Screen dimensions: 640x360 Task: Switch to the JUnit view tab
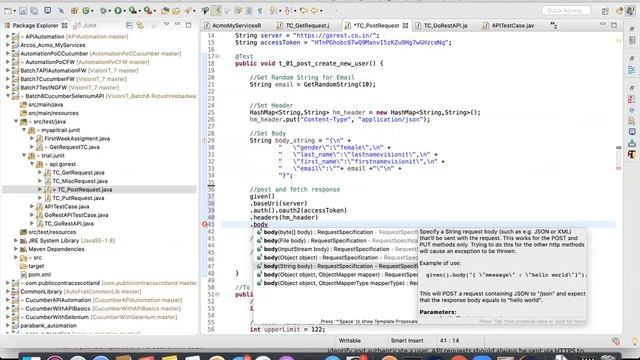coord(85,25)
